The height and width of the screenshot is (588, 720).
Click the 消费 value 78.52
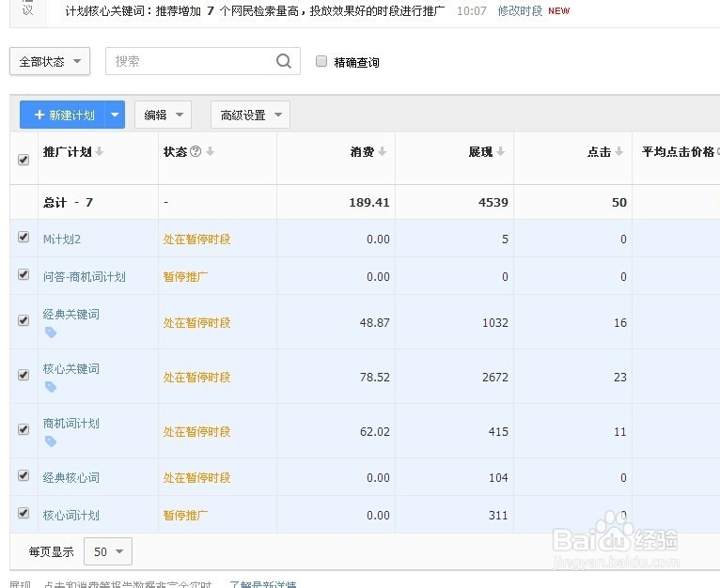click(375, 378)
